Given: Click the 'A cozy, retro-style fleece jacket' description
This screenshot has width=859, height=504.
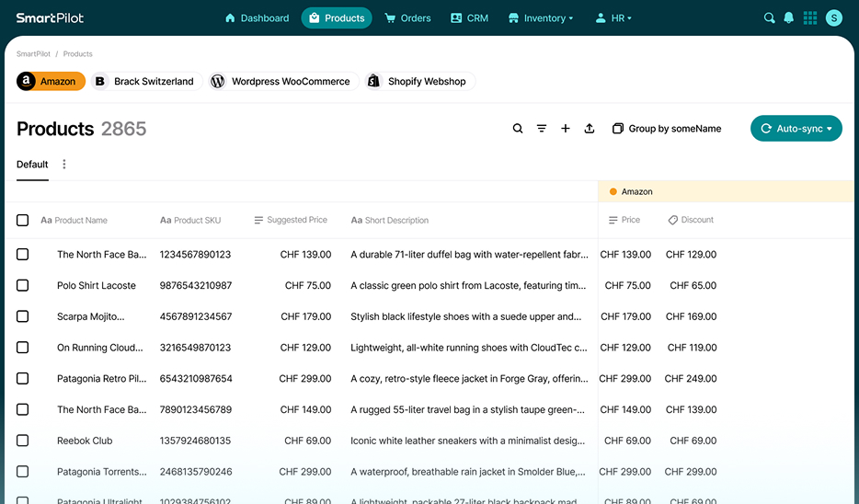Looking at the screenshot, I should [x=469, y=379].
